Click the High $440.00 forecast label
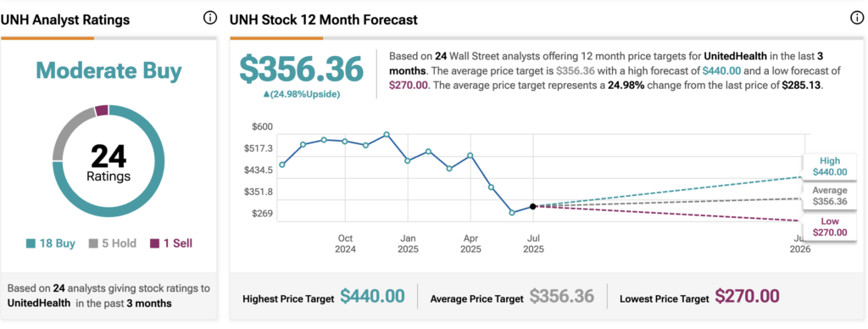 pos(829,166)
